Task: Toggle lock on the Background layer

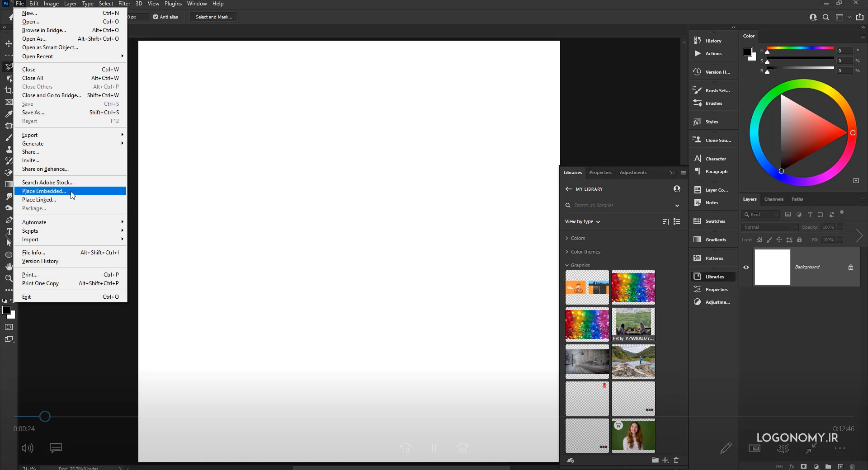Action: pos(851,267)
